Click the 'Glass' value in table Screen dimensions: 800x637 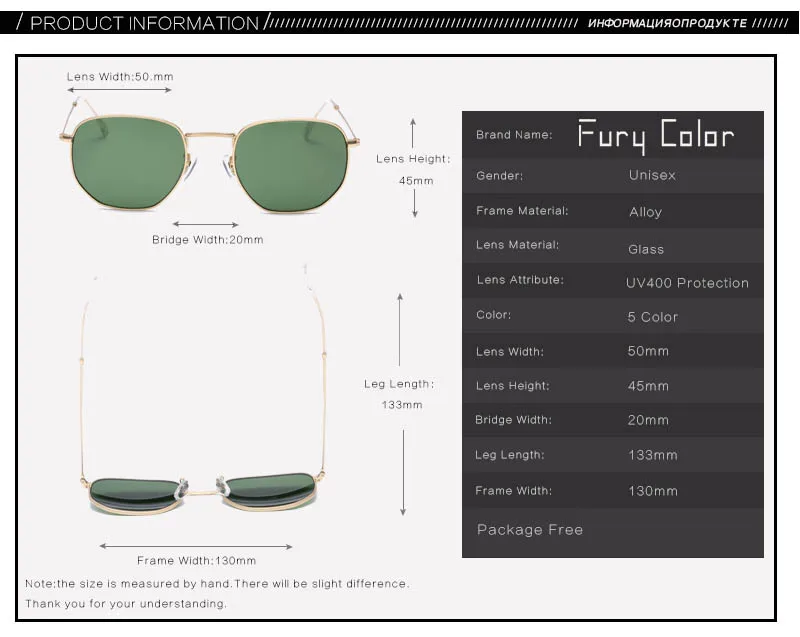pos(646,249)
